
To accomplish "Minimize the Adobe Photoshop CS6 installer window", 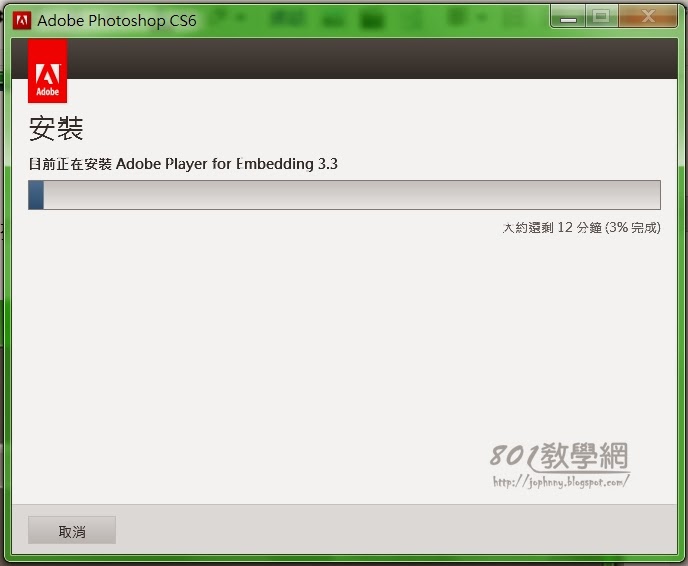I will [x=568, y=17].
